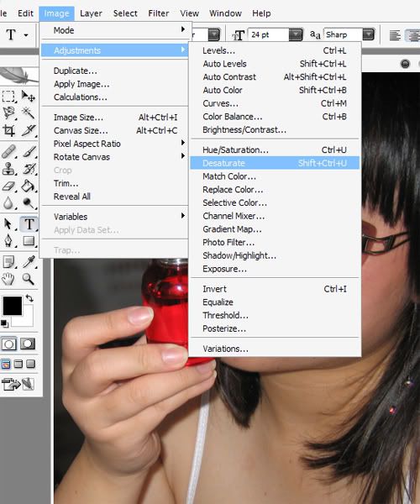Select the Hand tool
Image resolution: width=420 pixels, height=504 pixels.
pos(8,279)
